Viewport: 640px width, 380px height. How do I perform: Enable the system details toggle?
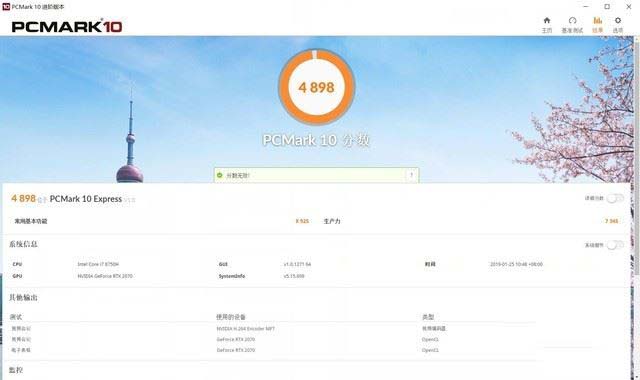615,245
